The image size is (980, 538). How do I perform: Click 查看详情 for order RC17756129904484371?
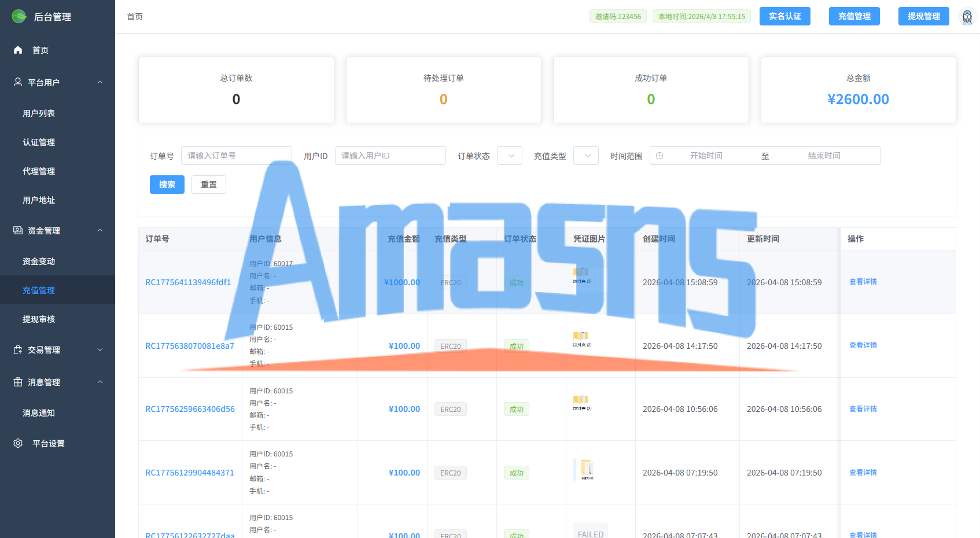863,473
